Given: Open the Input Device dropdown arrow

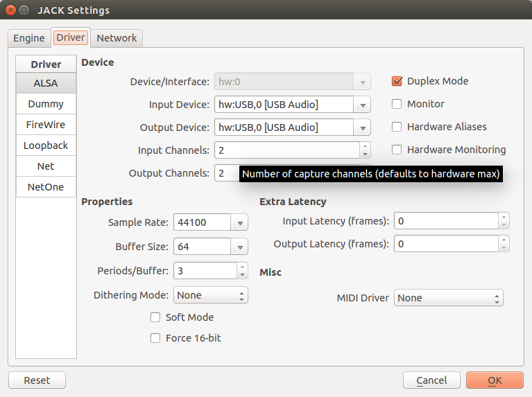Looking at the screenshot, I should pos(362,105).
